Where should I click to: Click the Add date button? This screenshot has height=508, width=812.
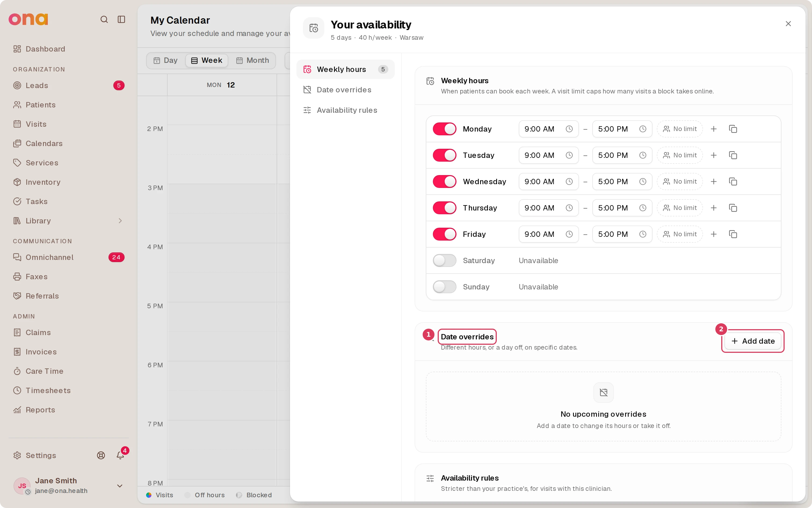coord(753,341)
